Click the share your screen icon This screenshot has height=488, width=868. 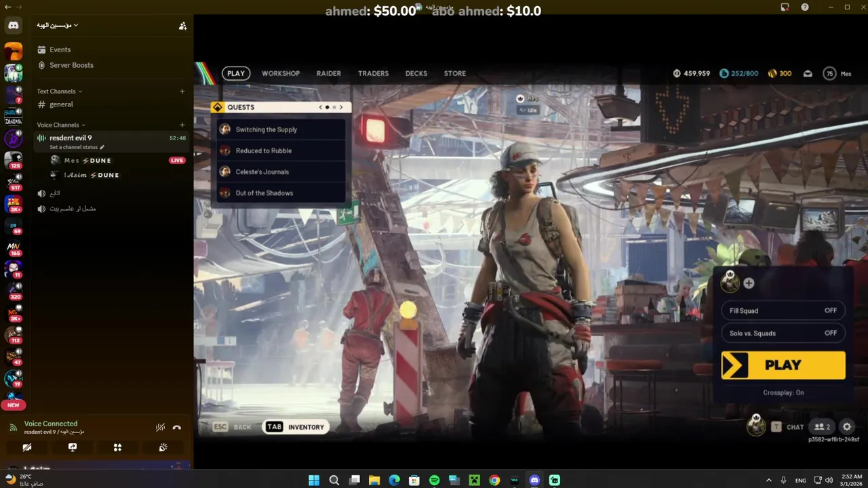(73, 447)
